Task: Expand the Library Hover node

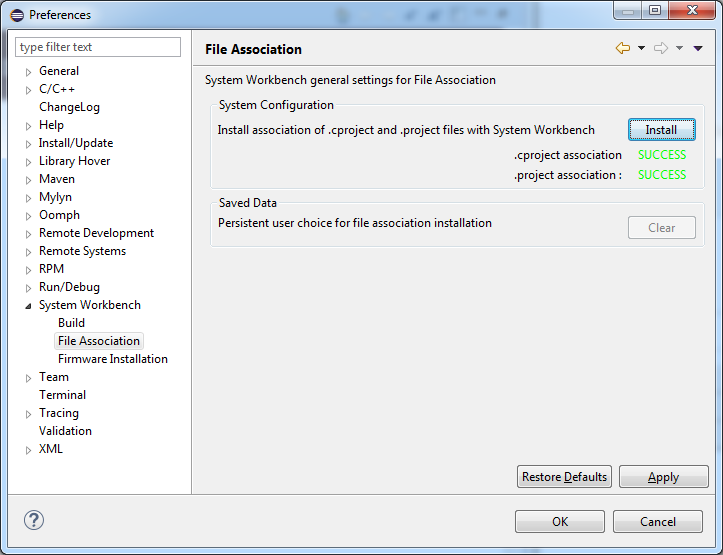Action: 28,162
